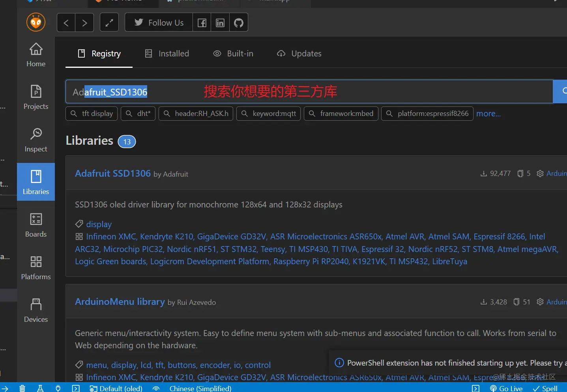Go back with the left chevron button
Screen dimensions: 567x392
click(66, 22)
